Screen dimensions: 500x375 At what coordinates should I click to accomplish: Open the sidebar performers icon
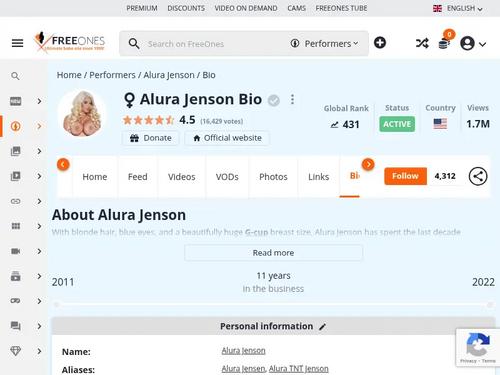tap(16, 126)
